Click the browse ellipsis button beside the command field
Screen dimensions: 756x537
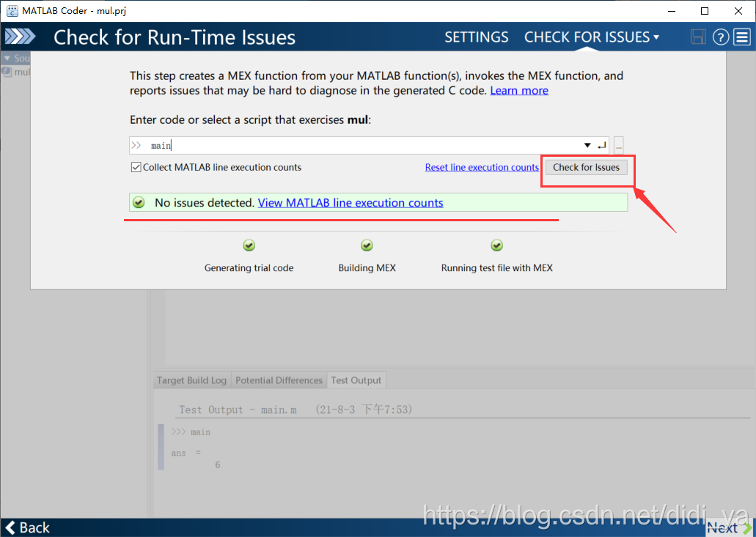click(619, 145)
